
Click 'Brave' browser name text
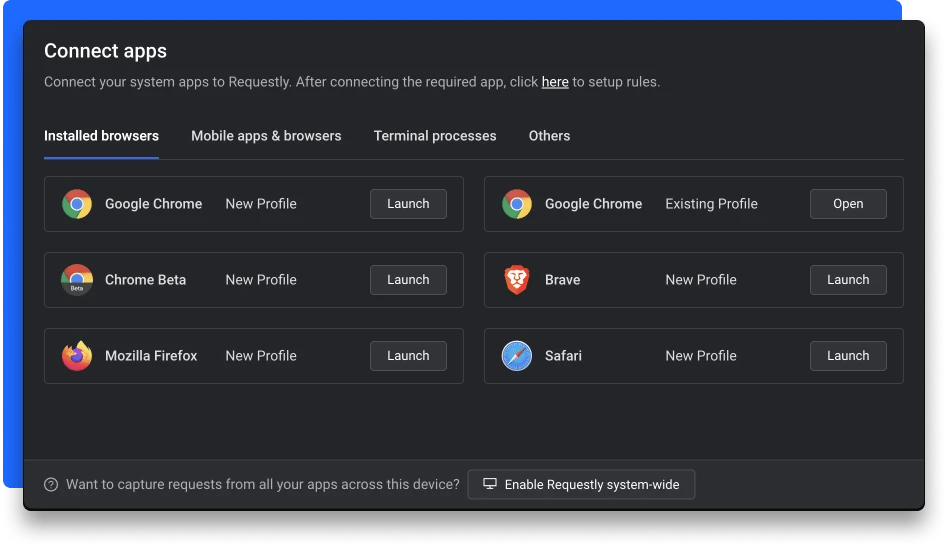tap(563, 280)
